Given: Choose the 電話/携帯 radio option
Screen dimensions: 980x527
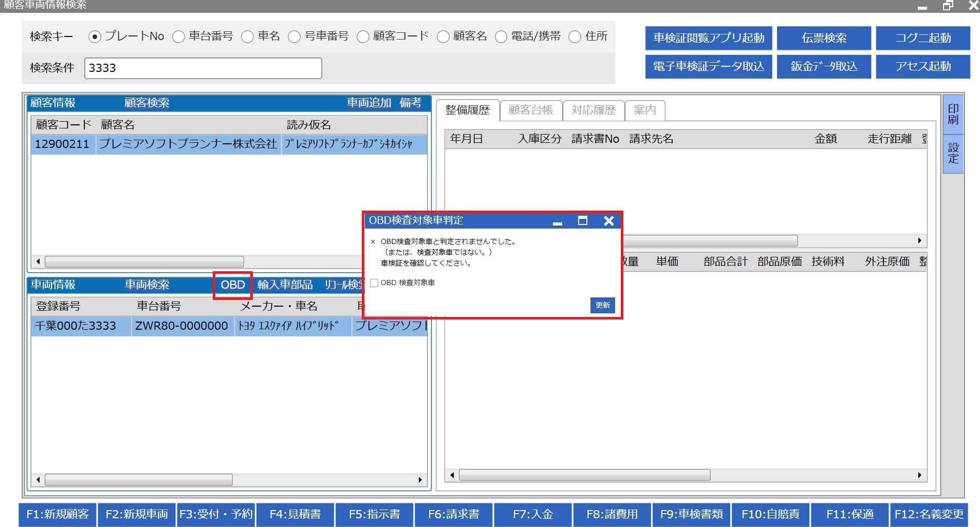Looking at the screenshot, I should pyautogui.click(x=501, y=37).
